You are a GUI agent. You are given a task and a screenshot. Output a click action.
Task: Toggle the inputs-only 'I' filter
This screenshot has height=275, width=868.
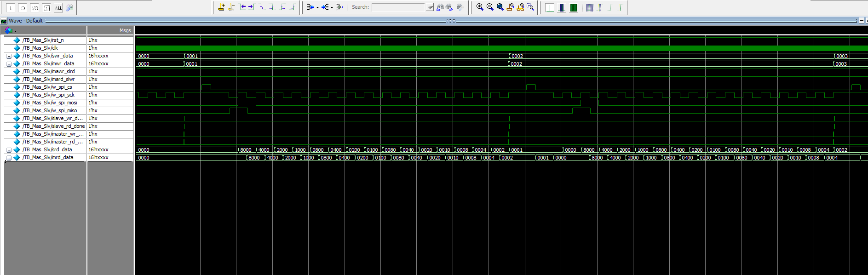pyautogui.click(x=11, y=8)
